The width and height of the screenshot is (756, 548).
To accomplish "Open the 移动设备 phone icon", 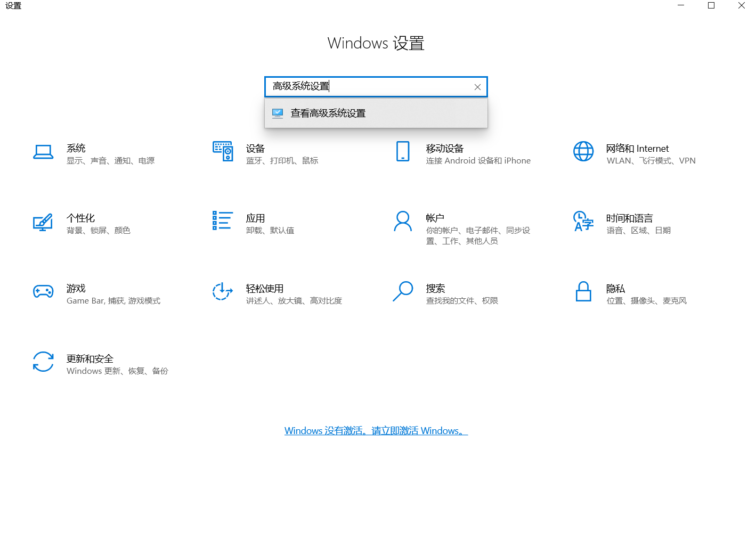I will tap(403, 151).
